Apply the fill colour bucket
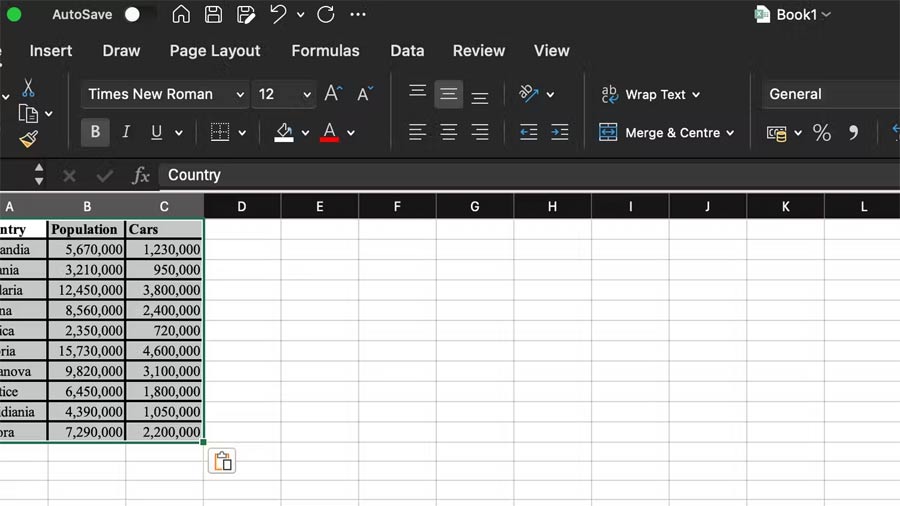900x506 pixels. tap(284, 132)
